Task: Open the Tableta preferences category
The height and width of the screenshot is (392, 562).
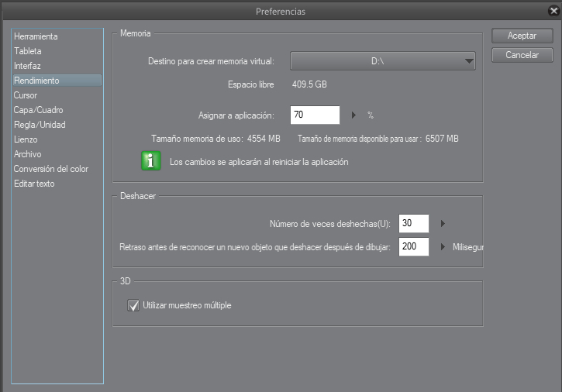Action: coord(28,51)
